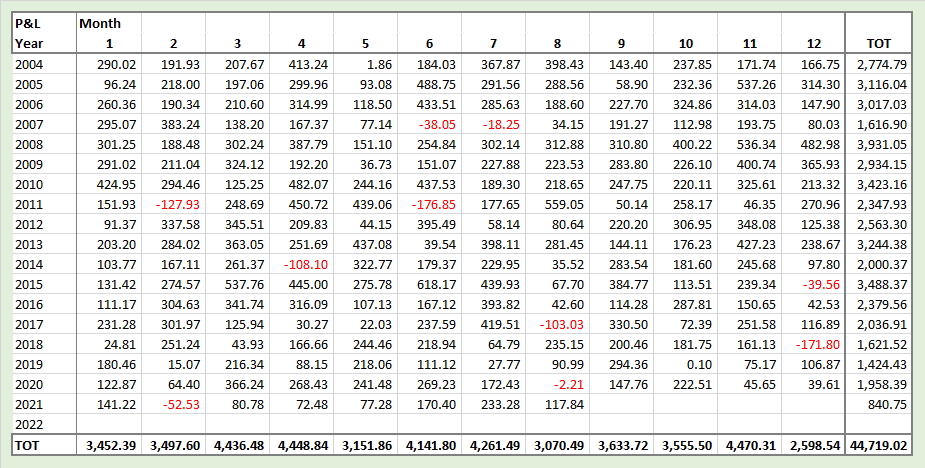The width and height of the screenshot is (925, 468).
Task: Click the month 12 column header
Action: pos(817,43)
